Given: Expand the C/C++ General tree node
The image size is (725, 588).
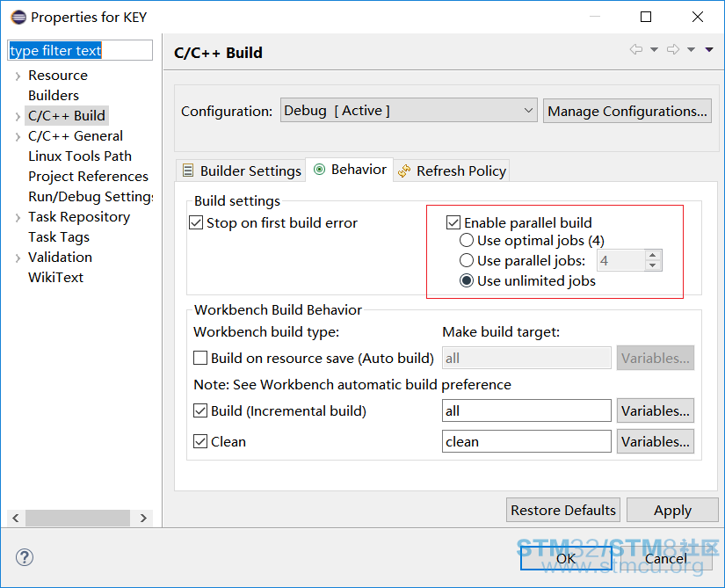Looking at the screenshot, I should 18,136.
